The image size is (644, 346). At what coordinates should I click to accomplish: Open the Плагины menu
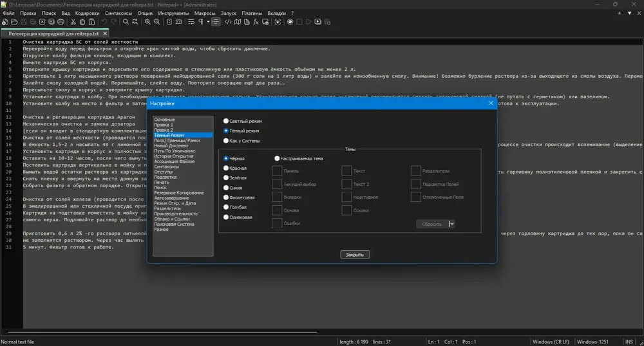click(x=252, y=13)
